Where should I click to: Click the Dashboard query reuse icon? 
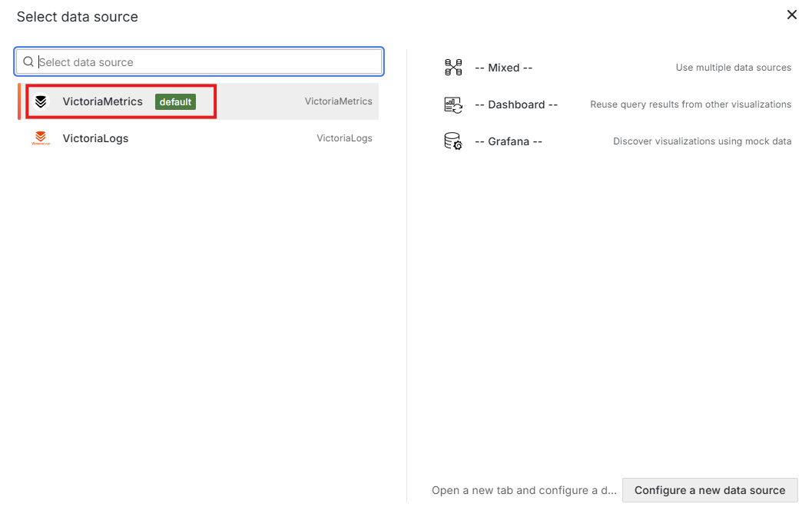click(453, 104)
